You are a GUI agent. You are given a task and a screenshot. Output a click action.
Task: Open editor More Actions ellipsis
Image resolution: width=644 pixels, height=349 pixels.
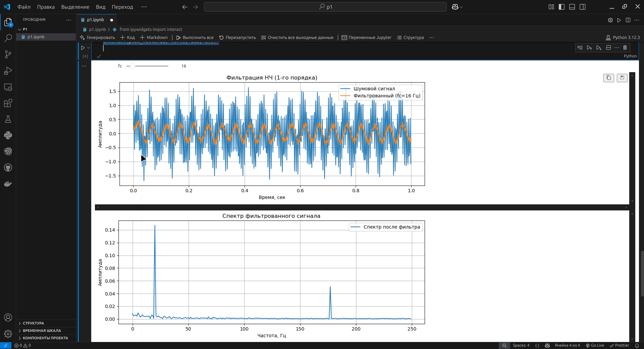click(x=637, y=20)
